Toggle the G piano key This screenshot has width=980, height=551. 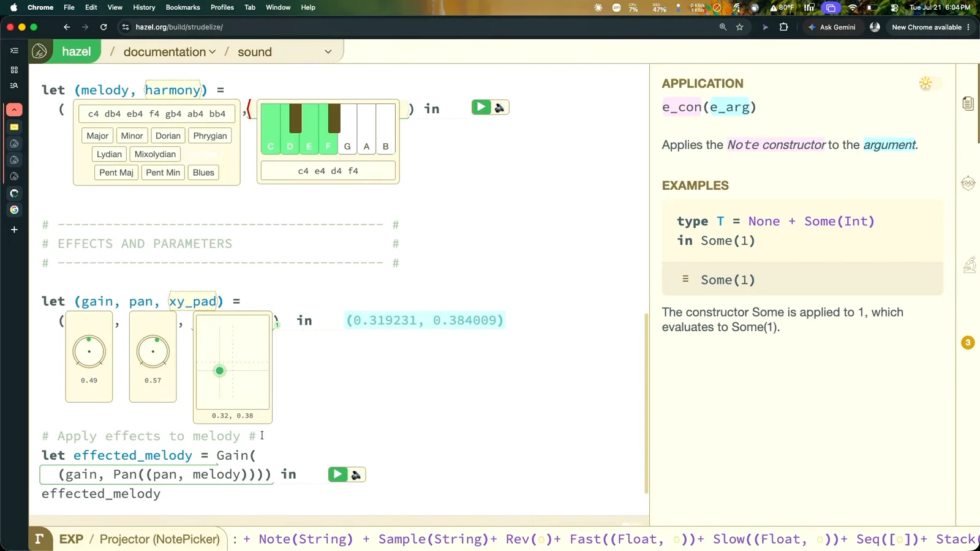pyautogui.click(x=347, y=138)
